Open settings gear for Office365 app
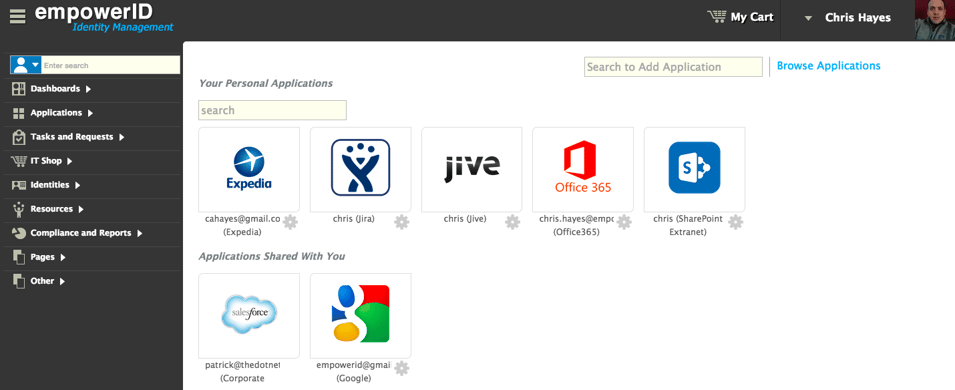 pos(624,222)
